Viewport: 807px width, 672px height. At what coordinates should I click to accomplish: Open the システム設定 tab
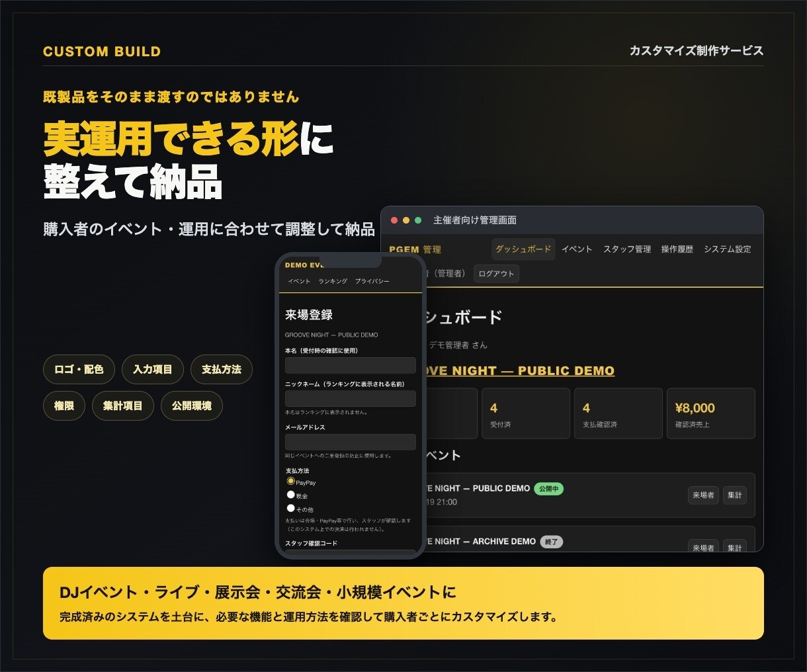tap(728, 249)
